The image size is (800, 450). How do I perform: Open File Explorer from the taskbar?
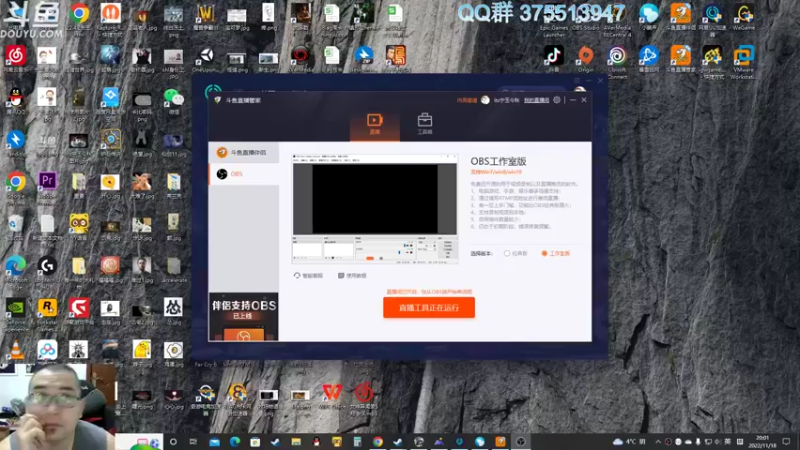(x=296, y=442)
